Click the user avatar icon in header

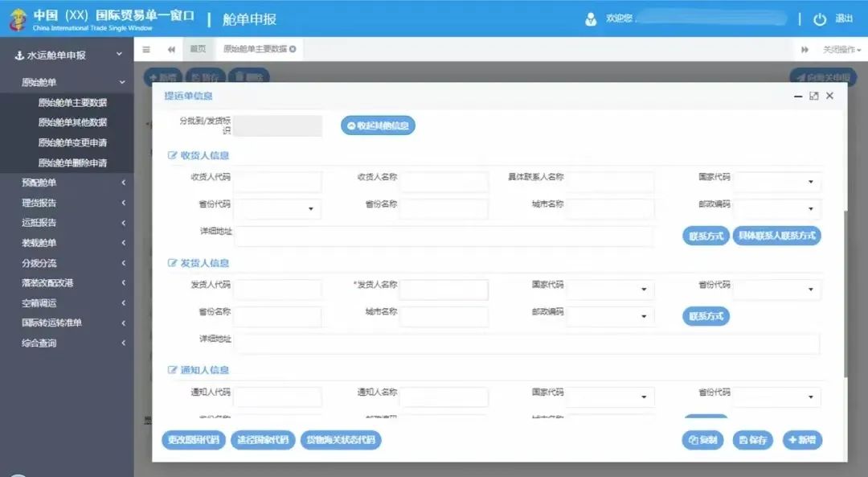pos(592,19)
